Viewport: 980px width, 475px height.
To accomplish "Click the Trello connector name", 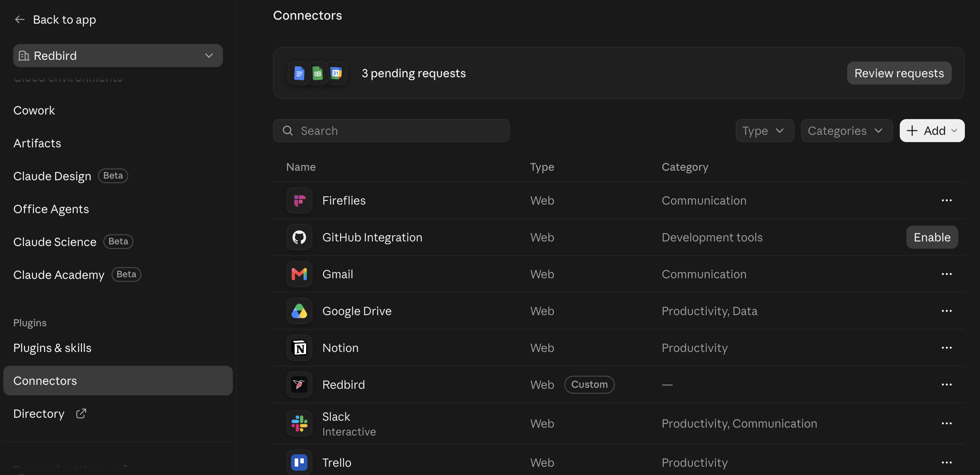I will click(x=337, y=463).
